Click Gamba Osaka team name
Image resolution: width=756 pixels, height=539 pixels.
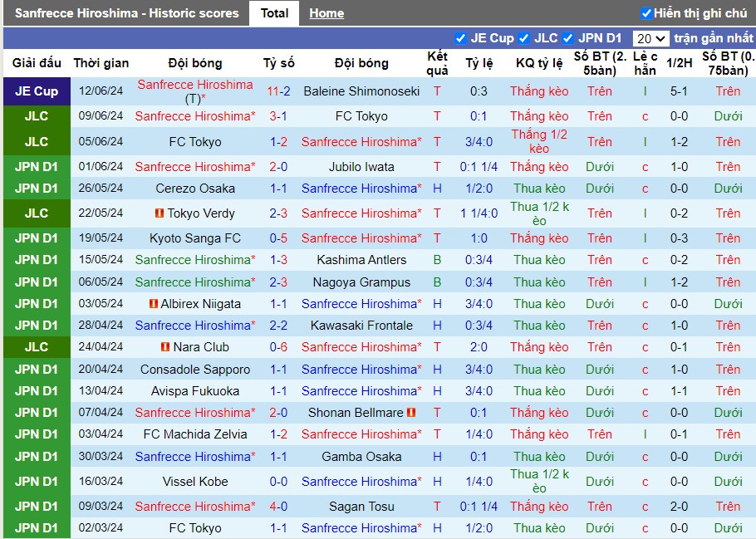pos(361,457)
